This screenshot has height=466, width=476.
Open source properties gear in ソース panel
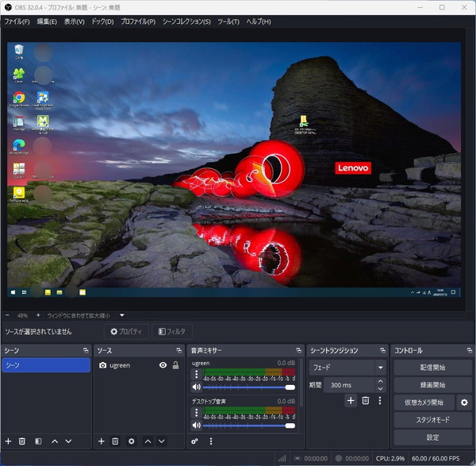pyautogui.click(x=131, y=441)
